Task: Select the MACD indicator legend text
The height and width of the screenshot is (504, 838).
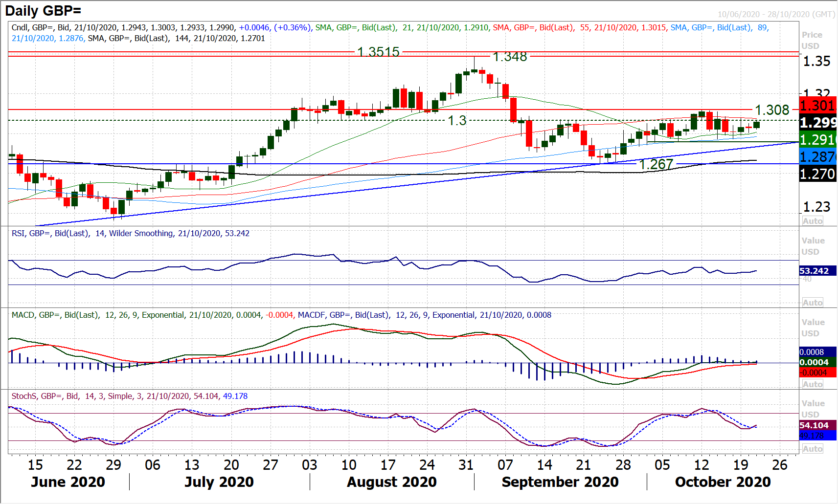Action: [x=281, y=315]
